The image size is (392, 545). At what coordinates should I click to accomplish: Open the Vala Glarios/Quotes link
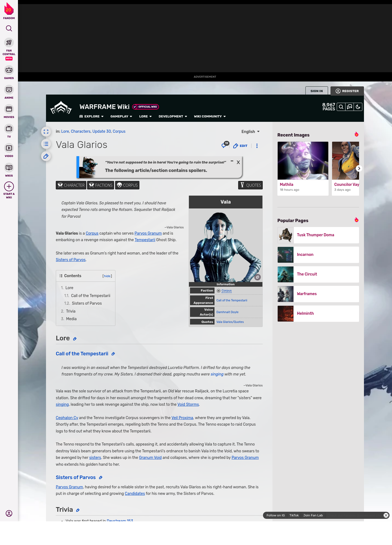click(x=230, y=322)
